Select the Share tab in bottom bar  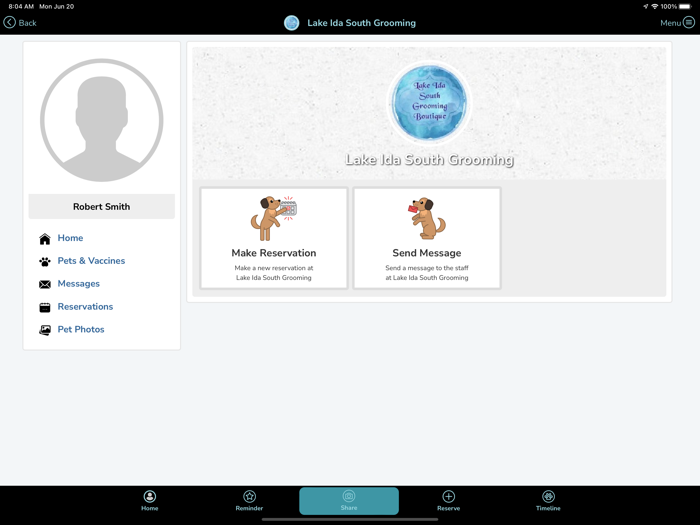coord(349,501)
